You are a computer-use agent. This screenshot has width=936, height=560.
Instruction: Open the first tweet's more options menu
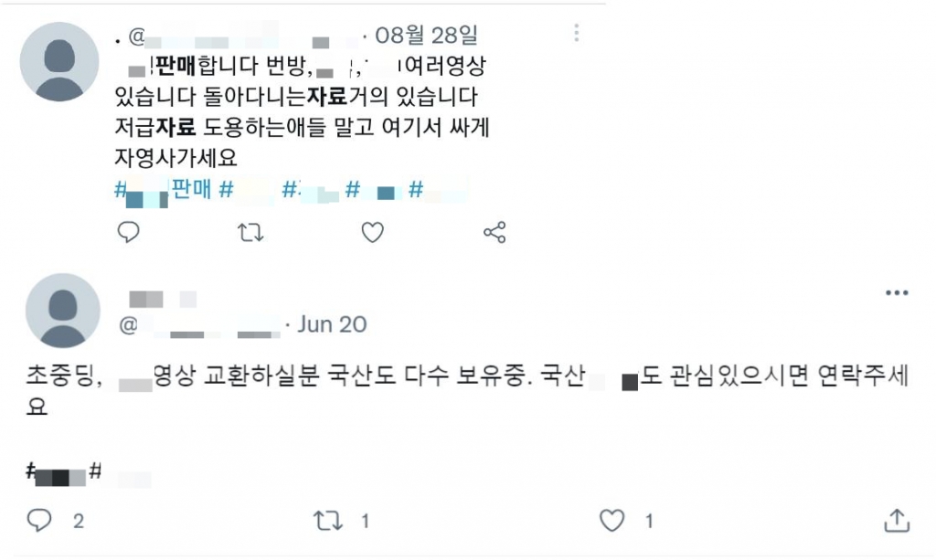[x=574, y=32]
